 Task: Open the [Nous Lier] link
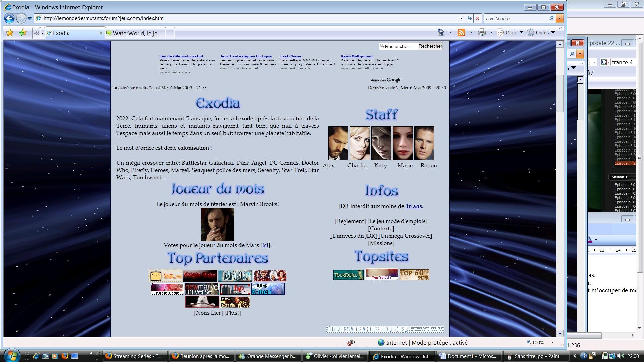(208, 313)
